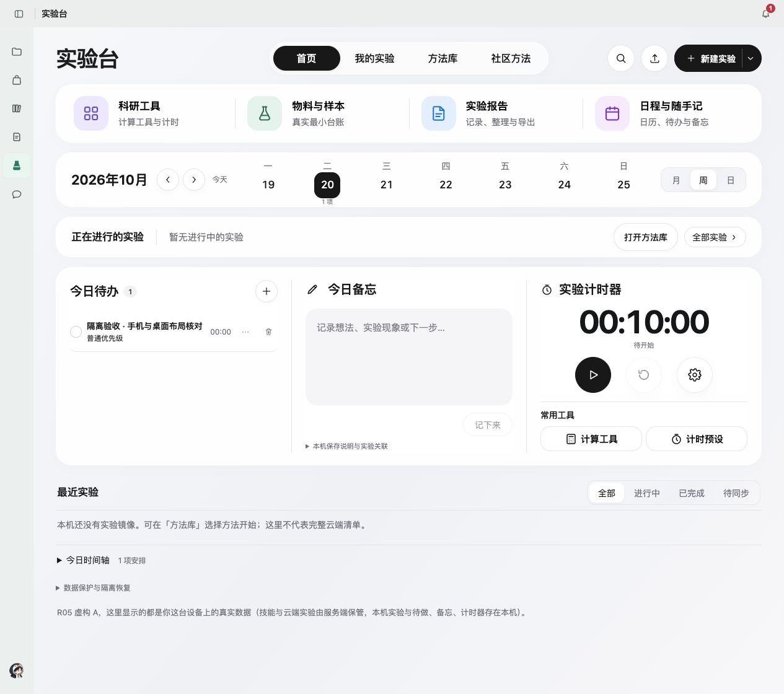Select the 首页 tab

(x=307, y=58)
